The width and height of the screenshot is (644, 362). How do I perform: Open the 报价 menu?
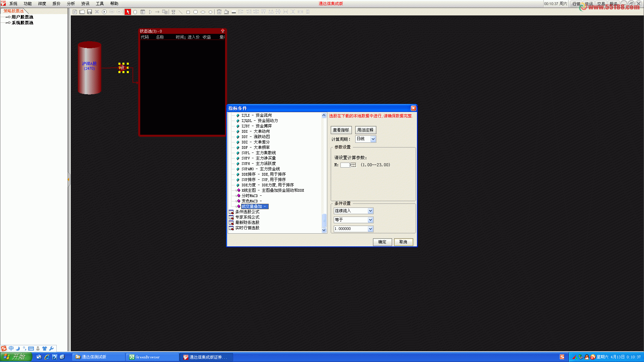point(57,4)
